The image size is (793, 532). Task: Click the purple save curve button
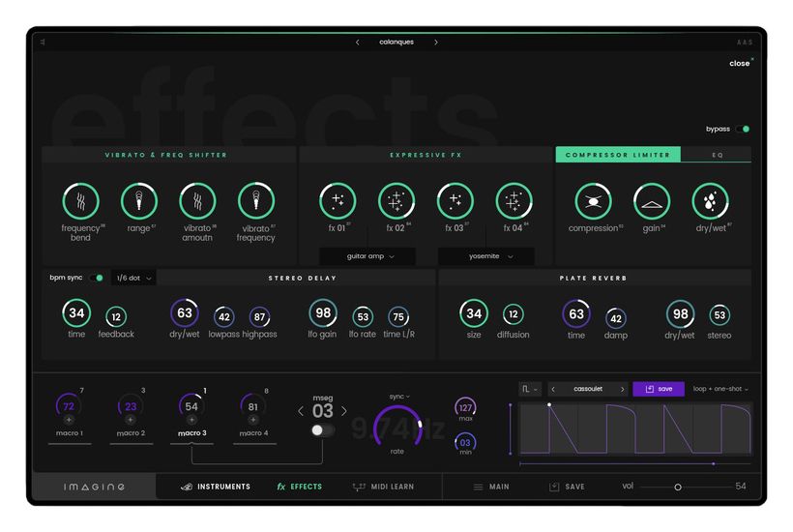[x=659, y=389]
